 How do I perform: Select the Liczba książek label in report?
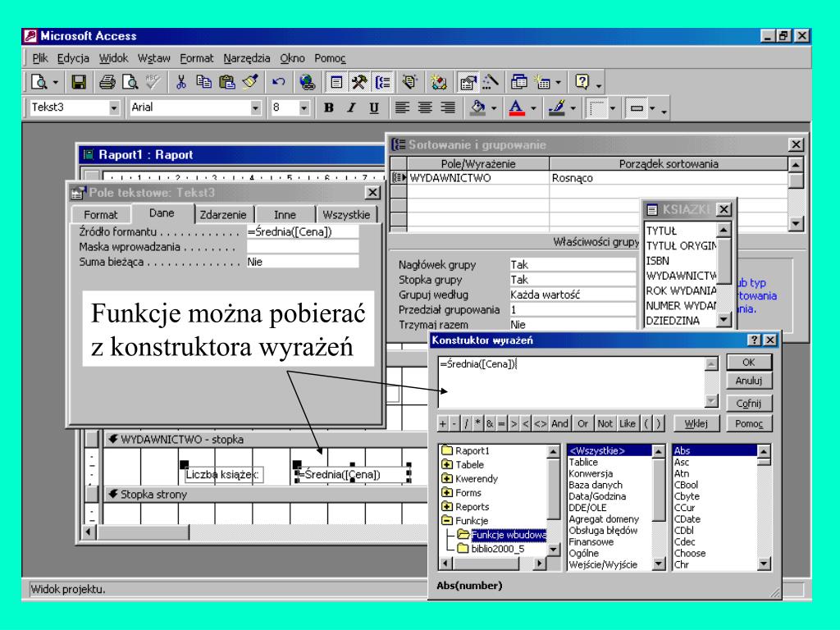point(222,474)
